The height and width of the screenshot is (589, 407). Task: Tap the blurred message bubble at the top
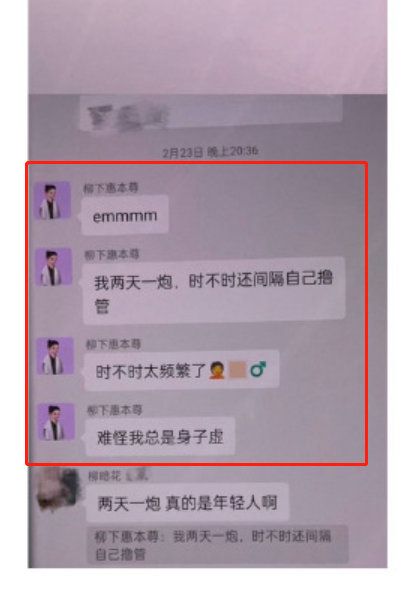(x=211, y=113)
